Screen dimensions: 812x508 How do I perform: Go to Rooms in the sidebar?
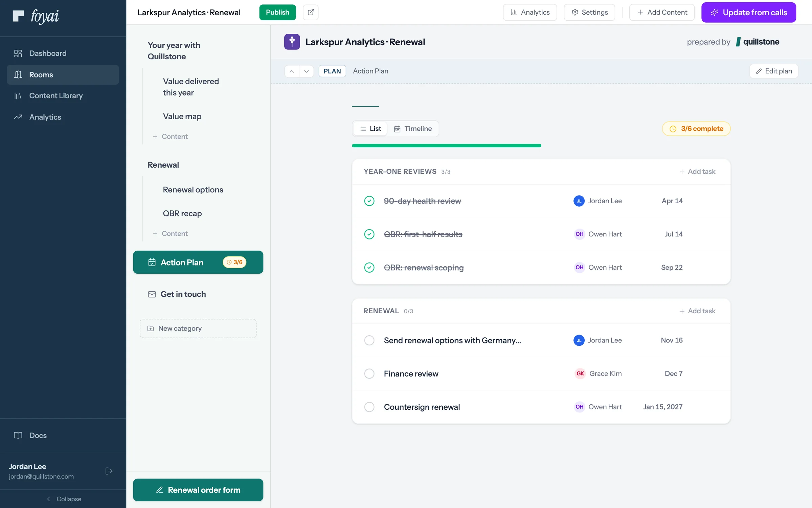click(x=63, y=75)
